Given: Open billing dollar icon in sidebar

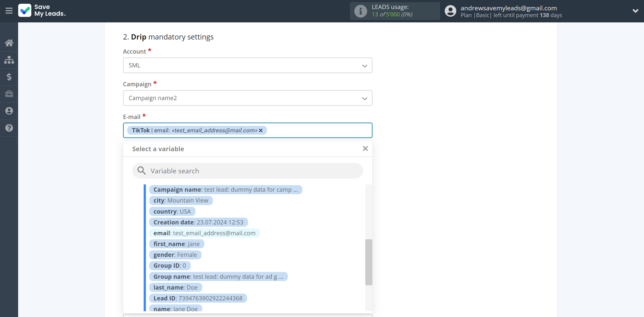Looking at the screenshot, I should tap(9, 77).
